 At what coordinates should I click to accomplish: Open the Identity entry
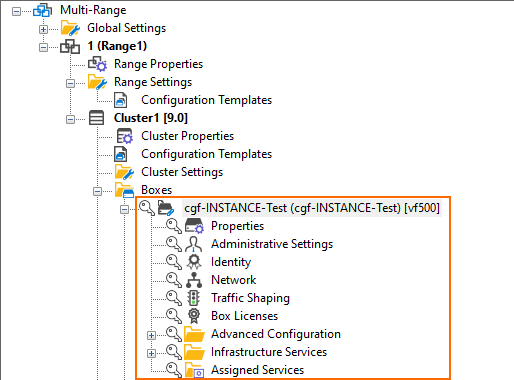tap(231, 262)
